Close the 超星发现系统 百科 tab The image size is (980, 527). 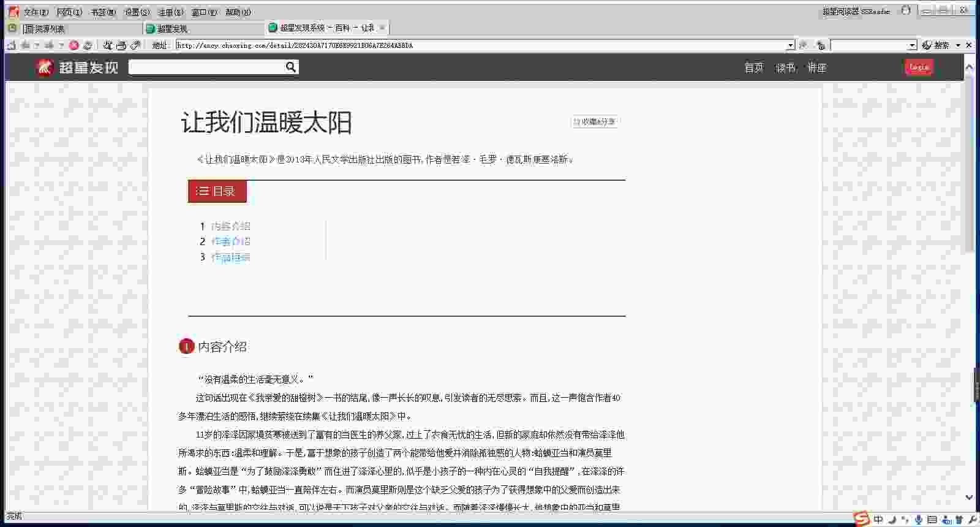(382, 28)
